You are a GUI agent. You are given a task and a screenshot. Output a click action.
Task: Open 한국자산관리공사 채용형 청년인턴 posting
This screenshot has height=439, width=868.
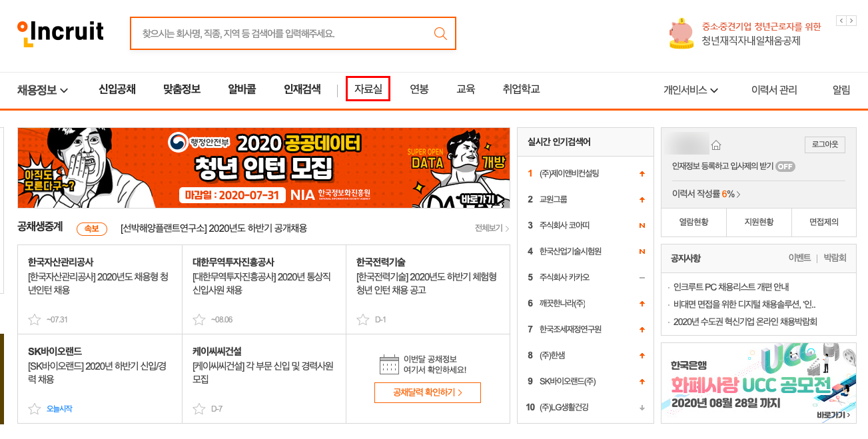[98, 284]
